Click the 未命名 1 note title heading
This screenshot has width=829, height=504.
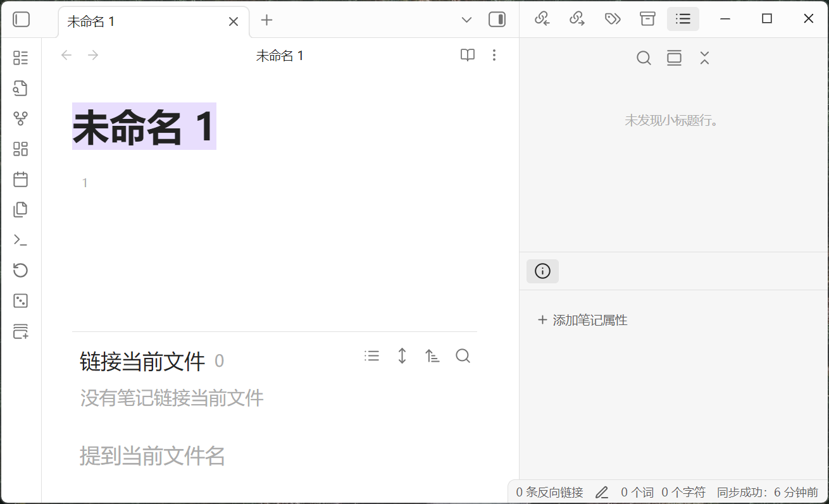click(x=144, y=127)
